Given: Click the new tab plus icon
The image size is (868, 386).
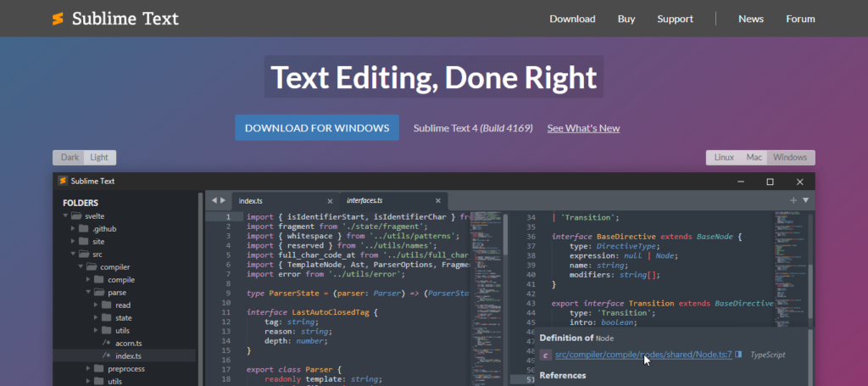Looking at the screenshot, I should tap(793, 200).
